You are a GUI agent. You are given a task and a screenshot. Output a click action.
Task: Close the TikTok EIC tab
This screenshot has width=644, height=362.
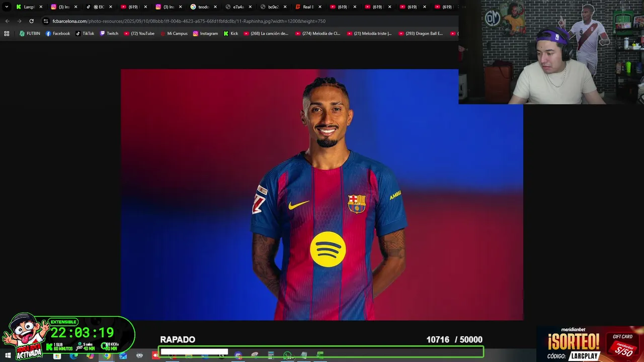[111, 7]
